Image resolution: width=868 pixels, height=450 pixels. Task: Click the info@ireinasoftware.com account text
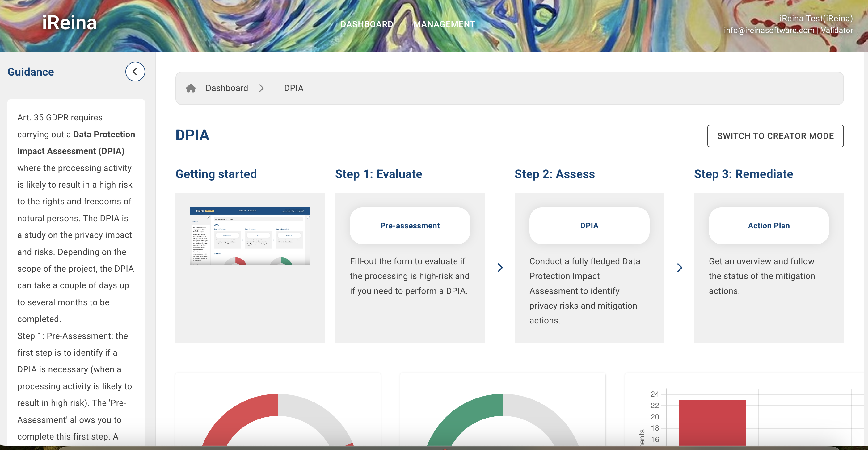(x=769, y=30)
